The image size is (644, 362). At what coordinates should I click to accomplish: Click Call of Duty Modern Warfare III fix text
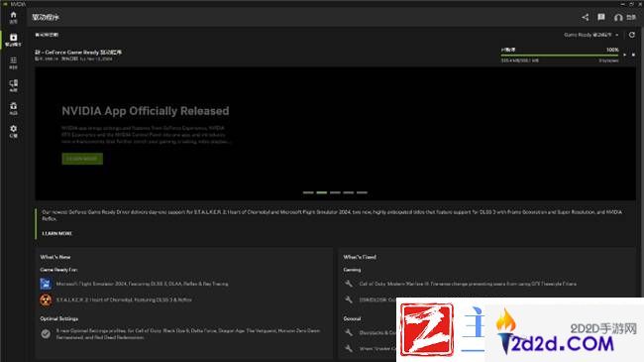click(468, 284)
